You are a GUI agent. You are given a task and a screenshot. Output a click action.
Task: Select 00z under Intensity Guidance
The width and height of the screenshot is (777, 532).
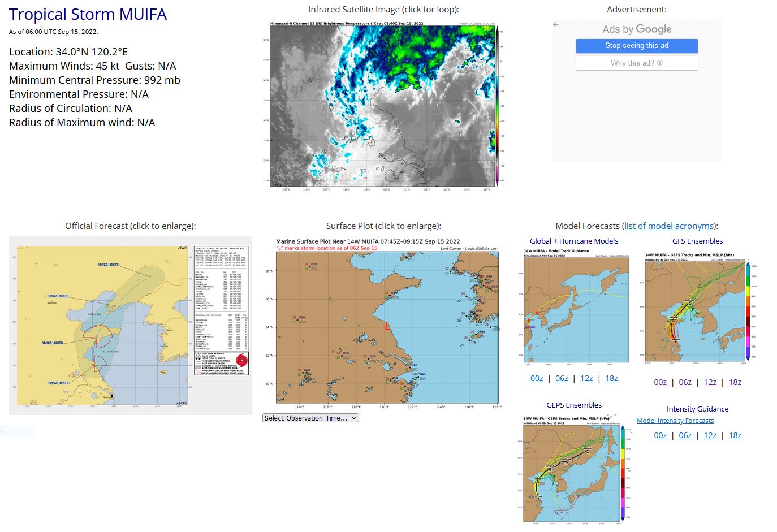point(660,436)
